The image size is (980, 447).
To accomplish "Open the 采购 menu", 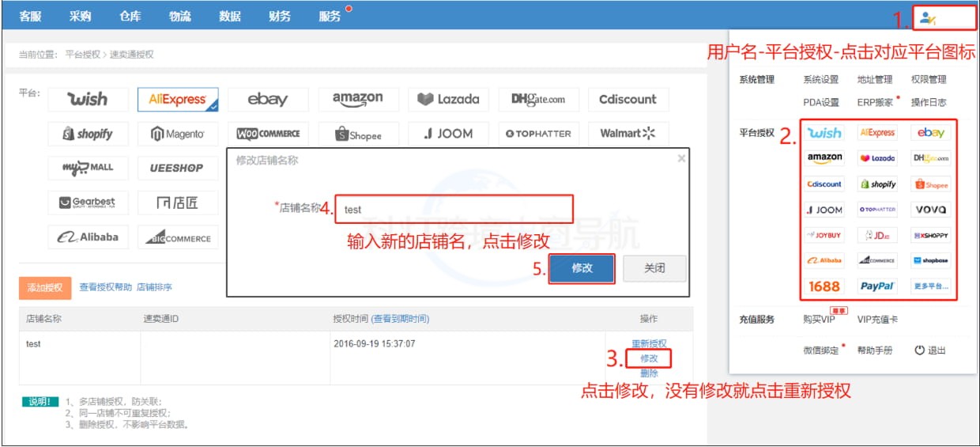I will click(80, 16).
